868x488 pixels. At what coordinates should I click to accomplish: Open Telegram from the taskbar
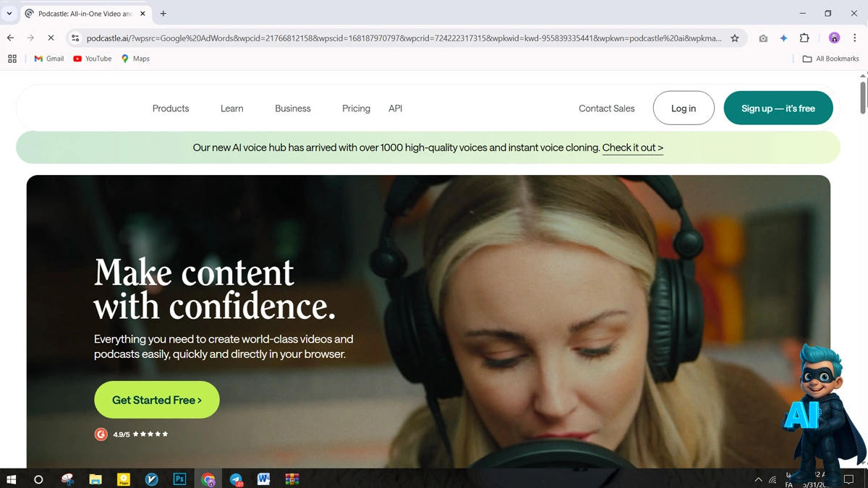tap(236, 479)
